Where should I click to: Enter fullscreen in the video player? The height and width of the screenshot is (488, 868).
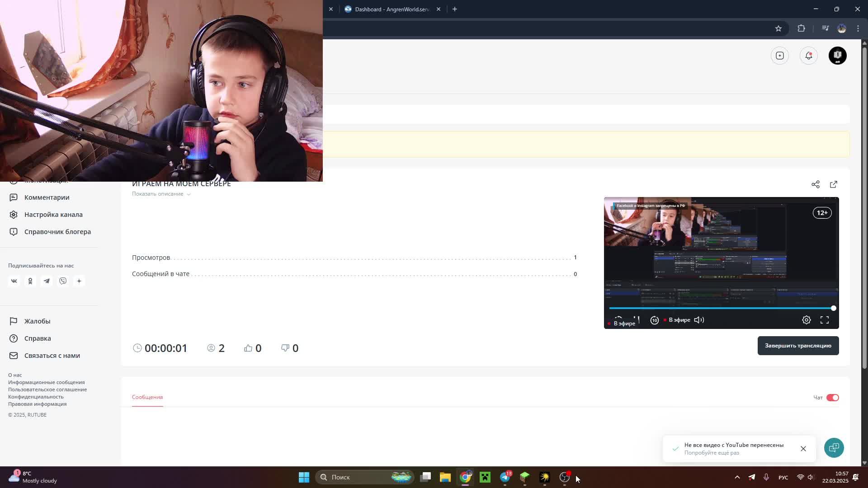tap(825, 320)
